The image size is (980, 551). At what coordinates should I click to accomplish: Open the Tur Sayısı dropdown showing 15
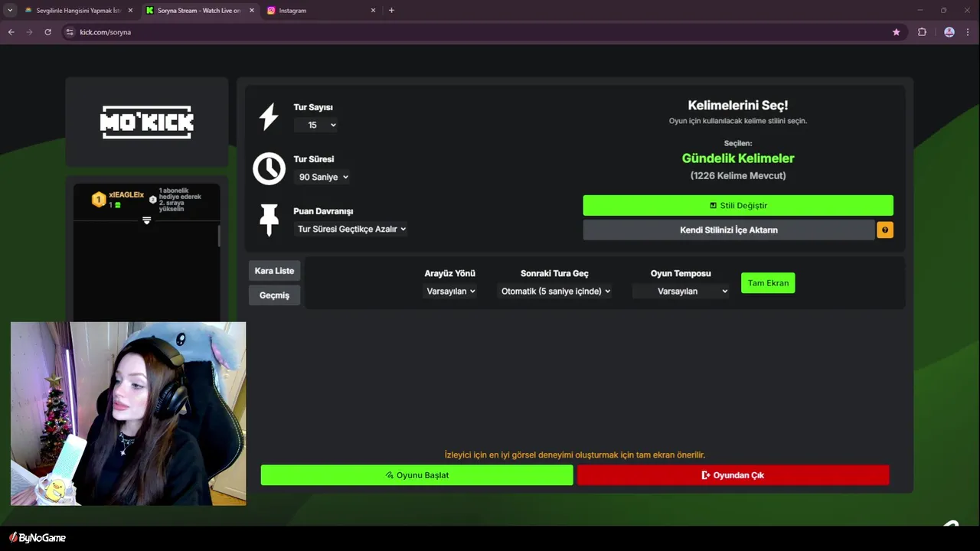316,125
